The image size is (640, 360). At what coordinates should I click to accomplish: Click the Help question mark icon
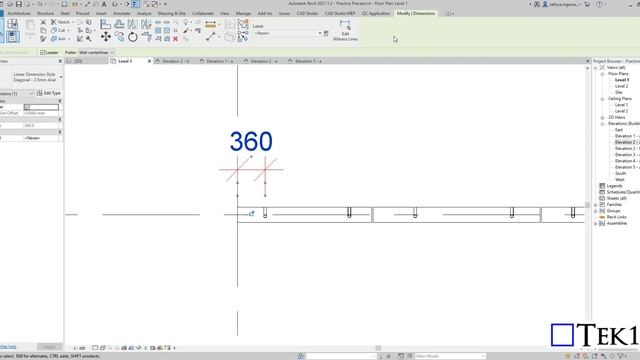point(600,4)
